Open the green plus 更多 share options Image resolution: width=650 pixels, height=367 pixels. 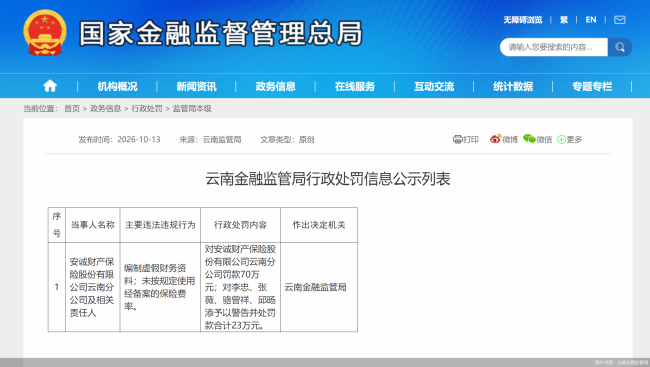coord(570,139)
